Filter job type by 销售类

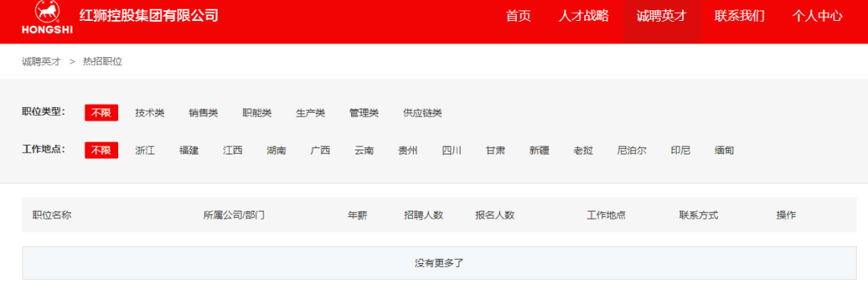click(x=203, y=113)
